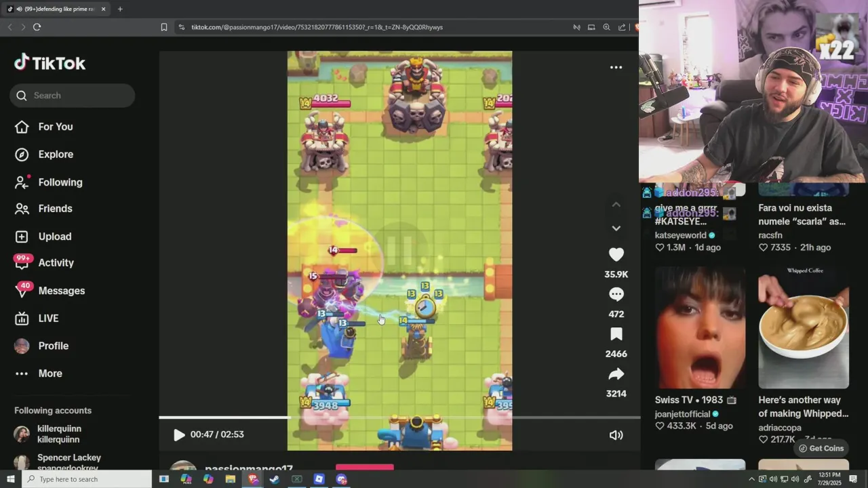The height and width of the screenshot is (488, 868).
Task: Open Windows notification center
Action: [853, 479]
